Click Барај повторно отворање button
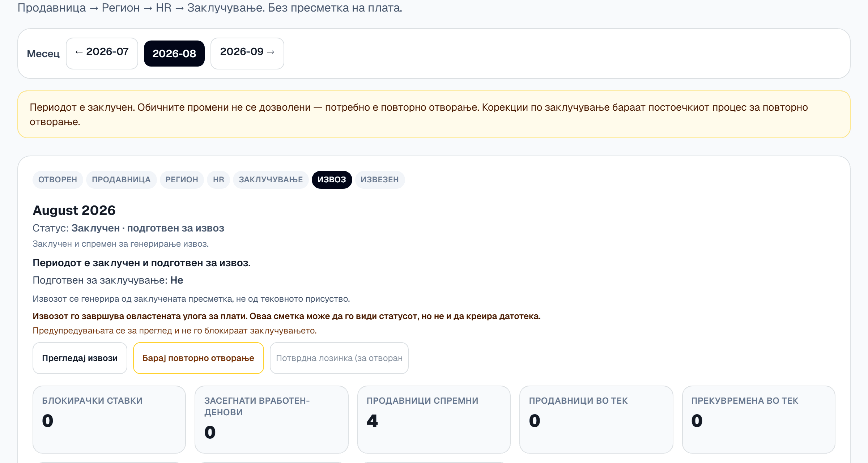 click(198, 358)
